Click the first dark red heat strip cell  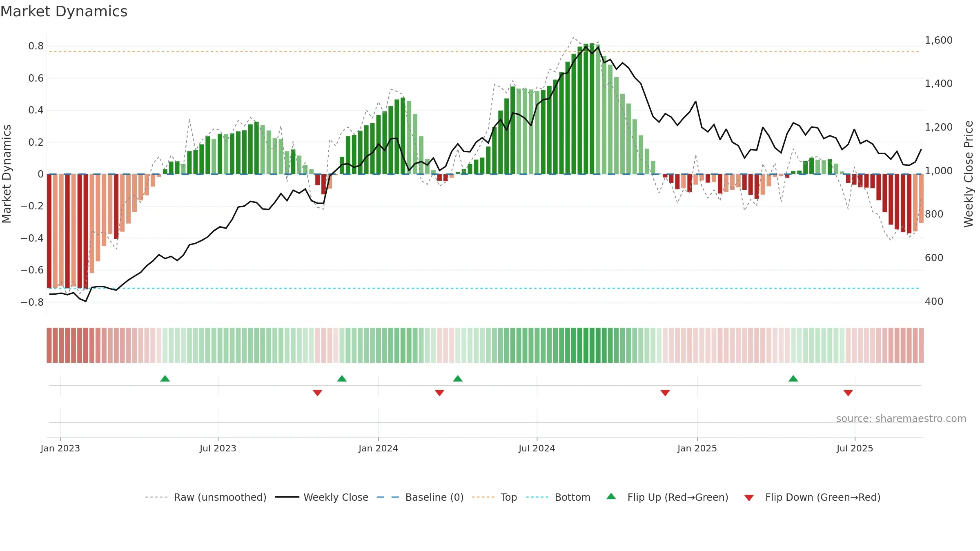click(x=49, y=345)
